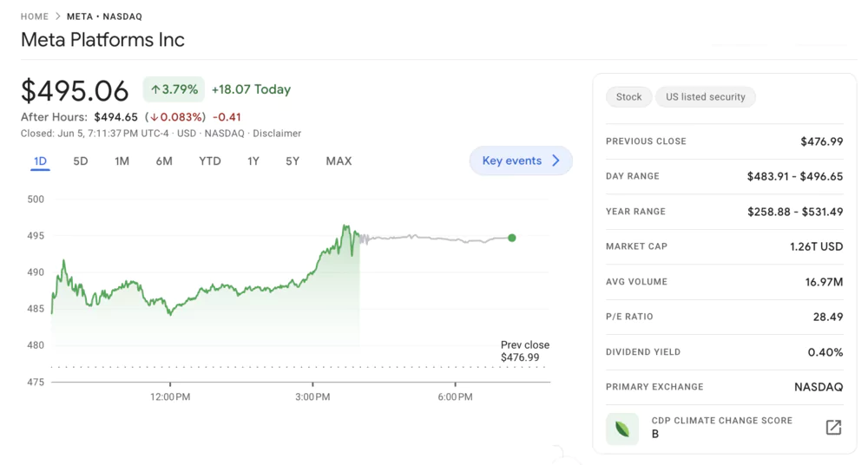
Task: Click the US listed security chip
Action: [705, 97]
